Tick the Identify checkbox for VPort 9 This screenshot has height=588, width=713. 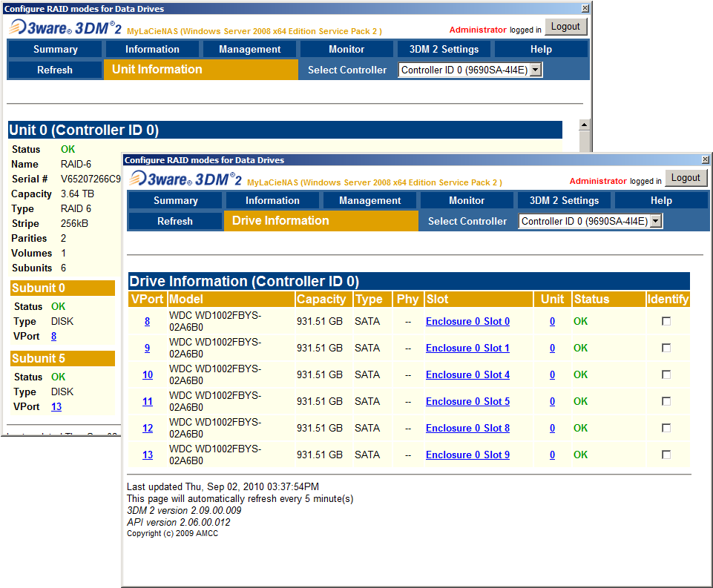666,348
